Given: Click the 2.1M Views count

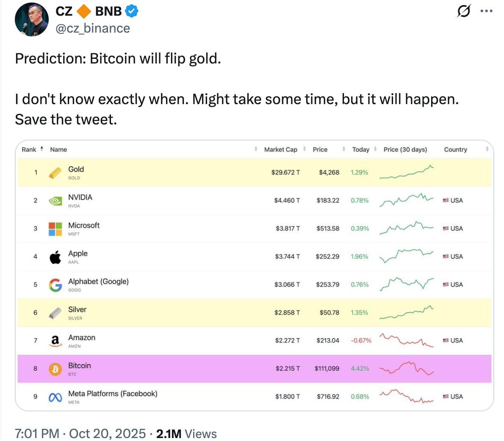Looking at the screenshot, I should tap(186, 433).
